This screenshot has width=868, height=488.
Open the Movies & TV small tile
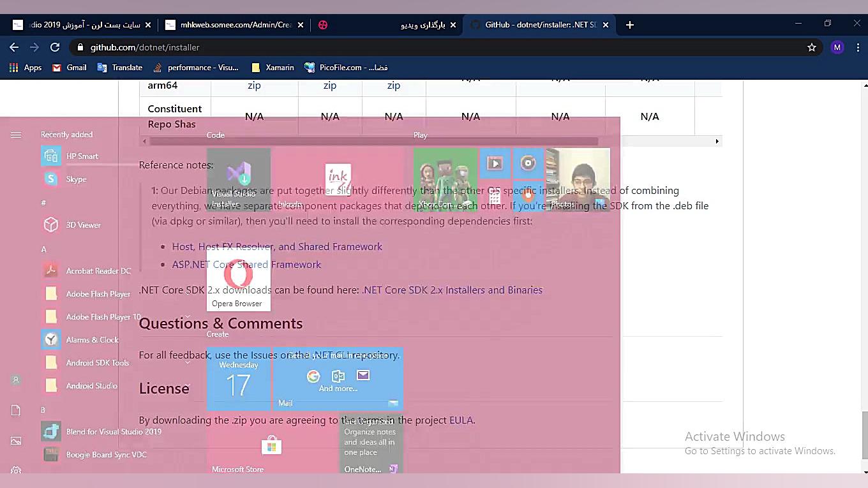pos(495,164)
